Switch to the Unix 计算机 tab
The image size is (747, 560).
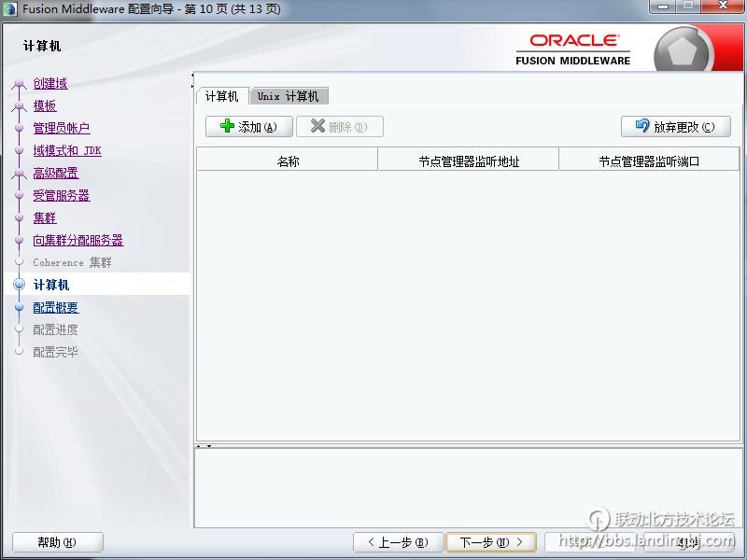click(x=289, y=96)
